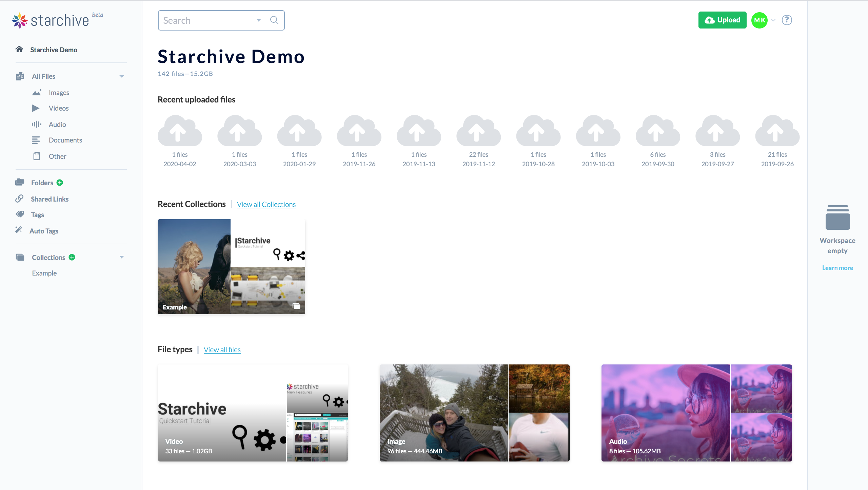The height and width of the screenshot is (490, 868).
Task: Click the Other file type icon
Action: click(36, 156)
